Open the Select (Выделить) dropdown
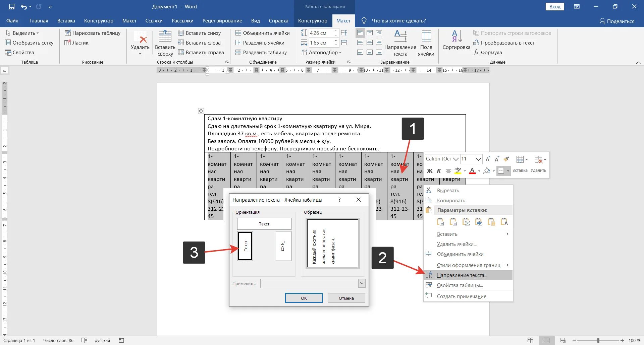Image resolution: width=644 pixels, height=345 pixels. click(x=22, y=33)
